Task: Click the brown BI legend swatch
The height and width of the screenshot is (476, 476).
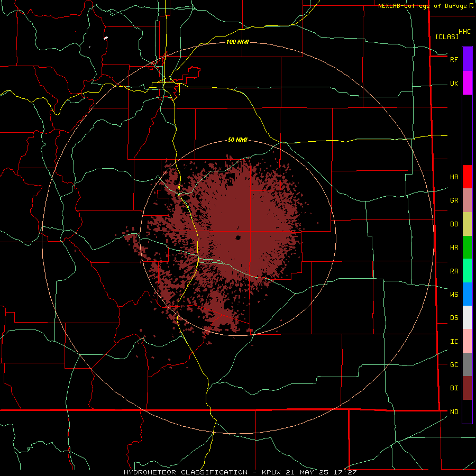Action: 467,388
